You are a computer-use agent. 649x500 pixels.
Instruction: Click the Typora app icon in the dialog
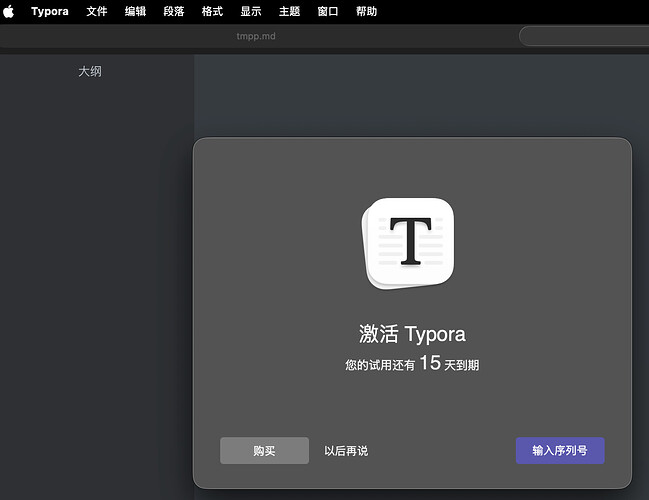point(409,244)
